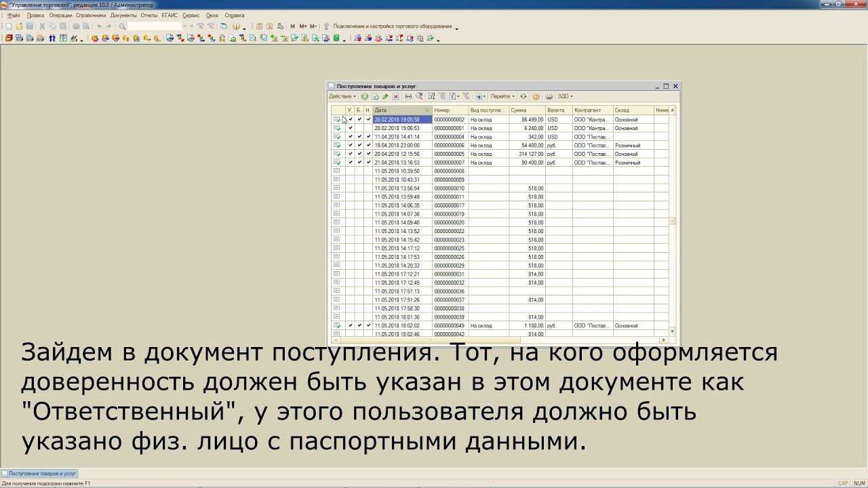
Task: Click the unposted document icon of row 00000000008
Action: 336,171
